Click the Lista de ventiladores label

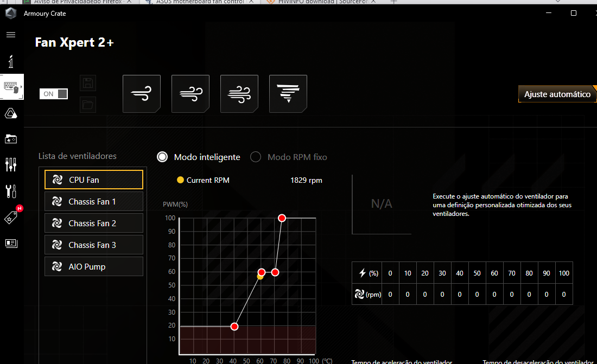point(77,156)
